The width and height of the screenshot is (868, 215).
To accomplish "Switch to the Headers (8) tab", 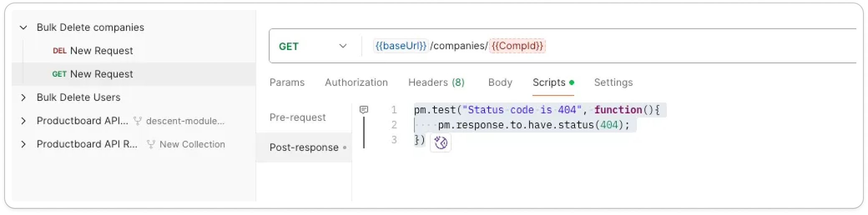I will point(436,82).
